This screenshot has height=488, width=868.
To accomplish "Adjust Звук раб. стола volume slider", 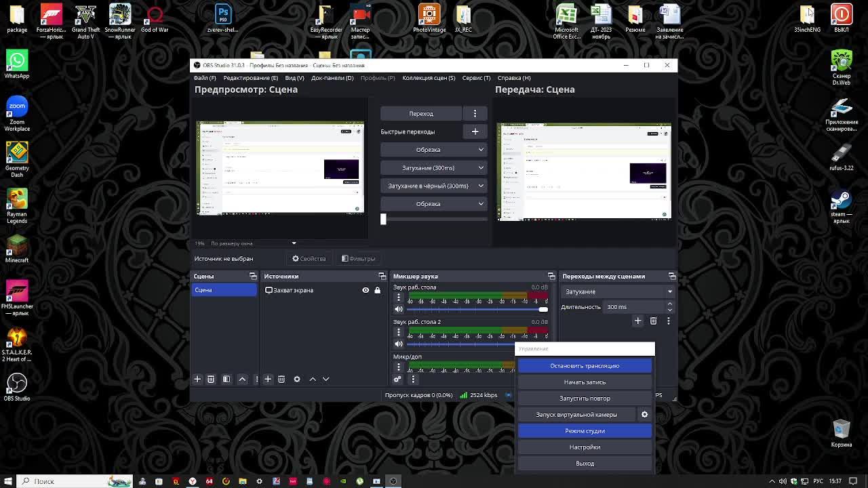I will coord(477,309).
